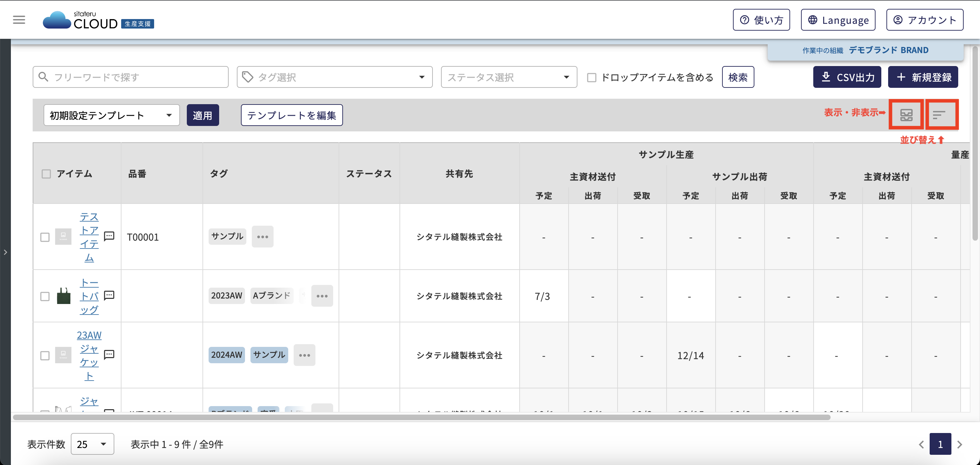Open the トートバッグ link

pos(89,296)
